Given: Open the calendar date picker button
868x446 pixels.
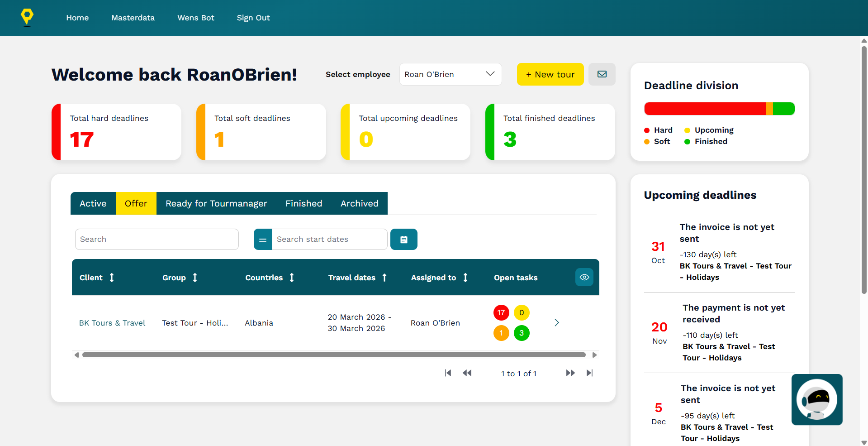Looking at the screenshot, I should 404,240.
